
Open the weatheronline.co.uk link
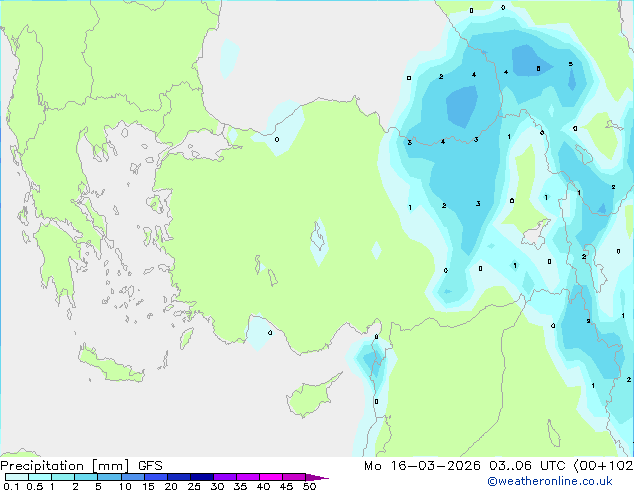(550, 481)
